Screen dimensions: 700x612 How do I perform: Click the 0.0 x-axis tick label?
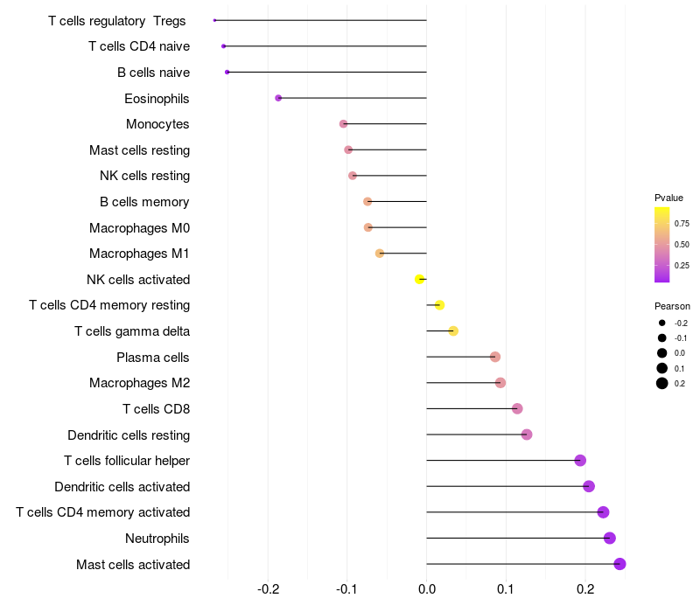427,589
